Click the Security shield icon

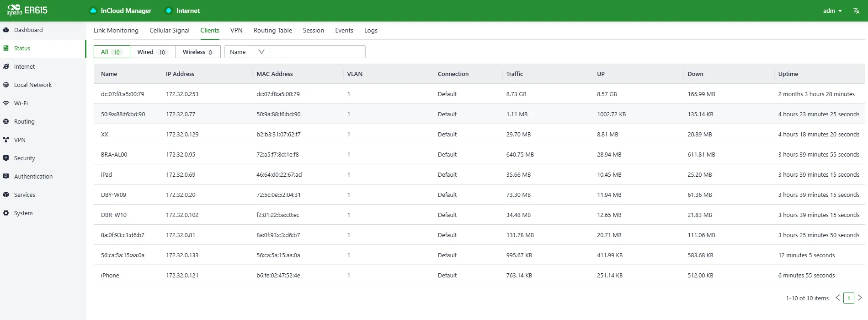[x=6, y=158]
